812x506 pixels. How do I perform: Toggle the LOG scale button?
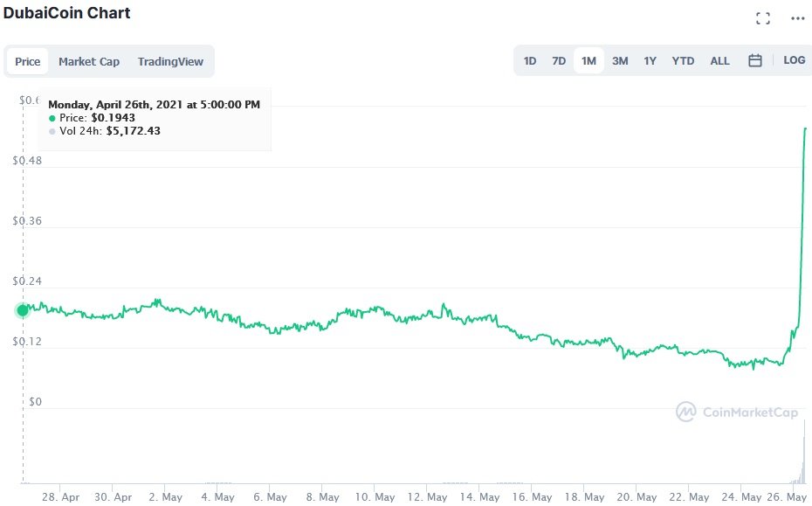(x=794, y=60)
